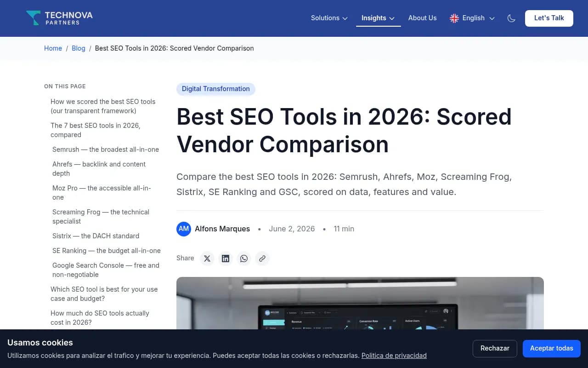This screenshot has height=368, width=588.
Task: Open the Solutions dropdown menu
Action: point(329,18)
